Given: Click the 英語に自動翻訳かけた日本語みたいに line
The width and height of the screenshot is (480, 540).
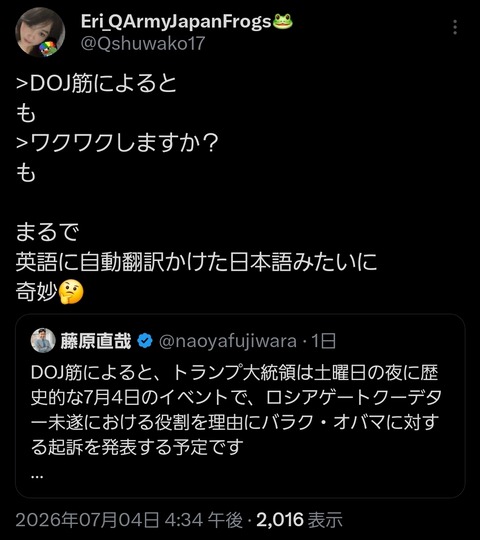Looking at the screenshot, I should point(196,262).
